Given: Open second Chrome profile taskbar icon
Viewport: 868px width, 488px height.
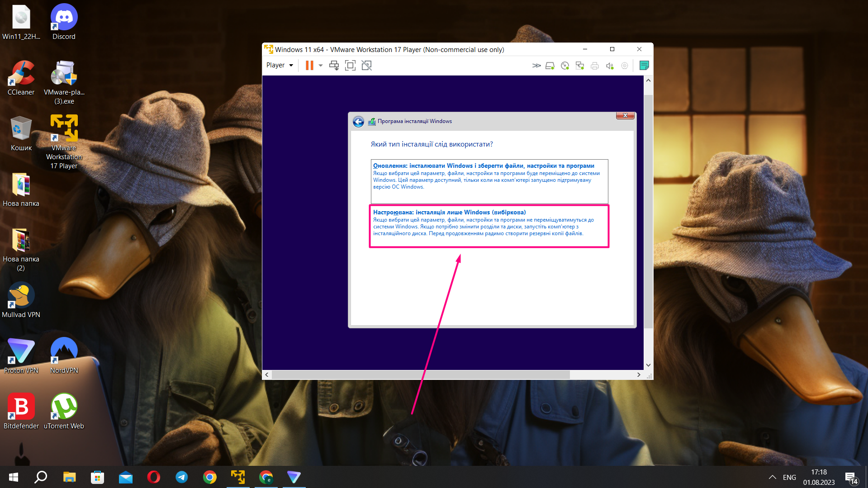Looking at the screenshot, I should (266, 477).
